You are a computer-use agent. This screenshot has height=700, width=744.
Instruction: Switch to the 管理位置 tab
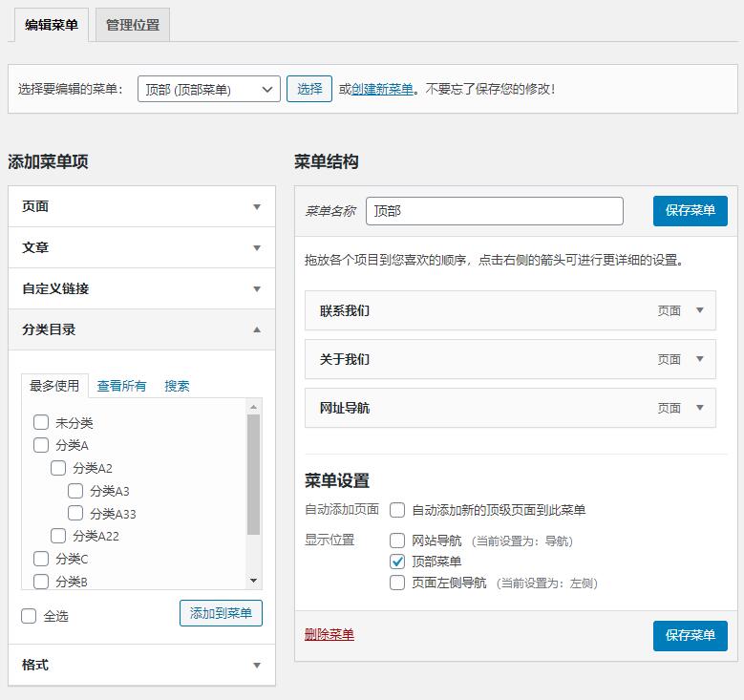click(133, 25)
